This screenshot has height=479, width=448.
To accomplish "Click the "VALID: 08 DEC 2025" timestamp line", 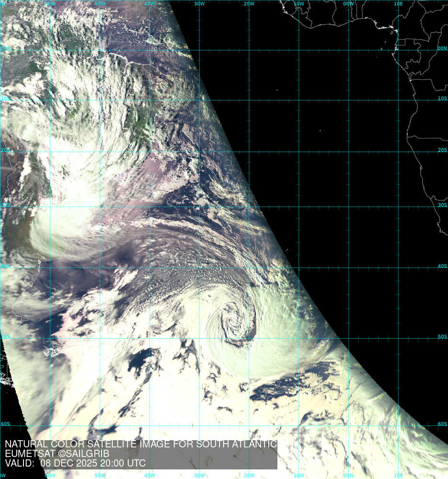I will tap(75, 463).
